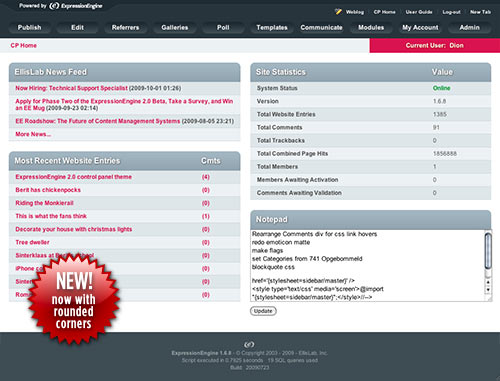Click the Weblog link in top bar
The width and height of the screenshot is (500, 381).
(355, 12)
